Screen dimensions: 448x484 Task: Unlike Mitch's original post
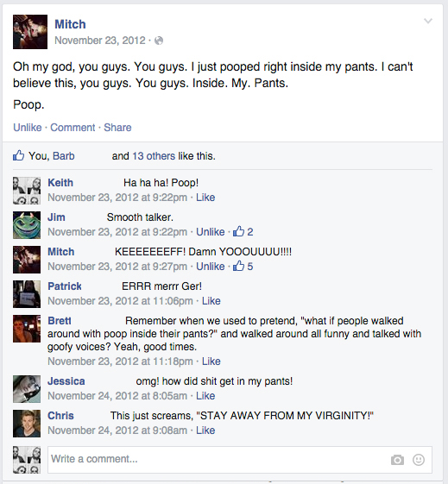(27, 127)
